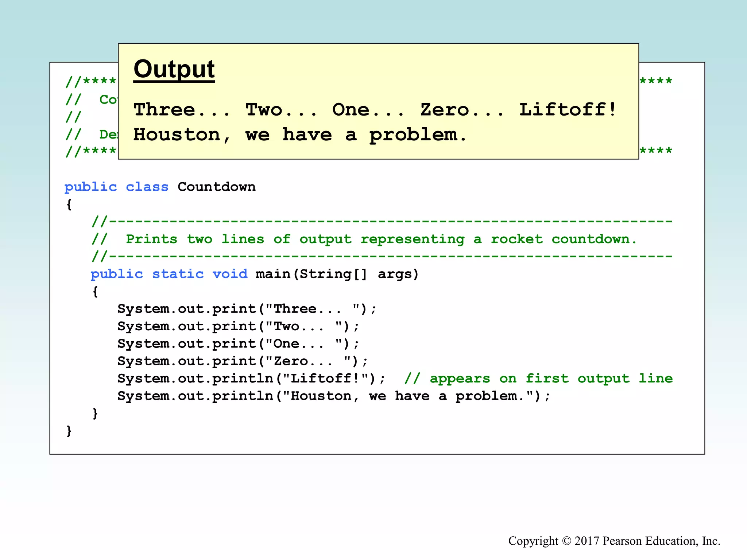The width and height of the screenshot is (747, 560).
Task: Click the print "Zero... " statement
Action: click(x=243, y=361)
